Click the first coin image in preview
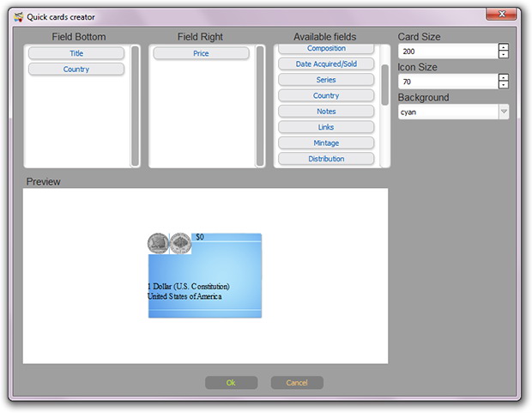 coord(158,243)
